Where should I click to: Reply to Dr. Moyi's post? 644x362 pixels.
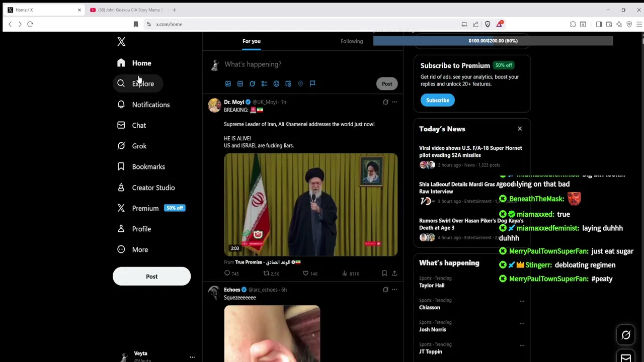[231, 274]
